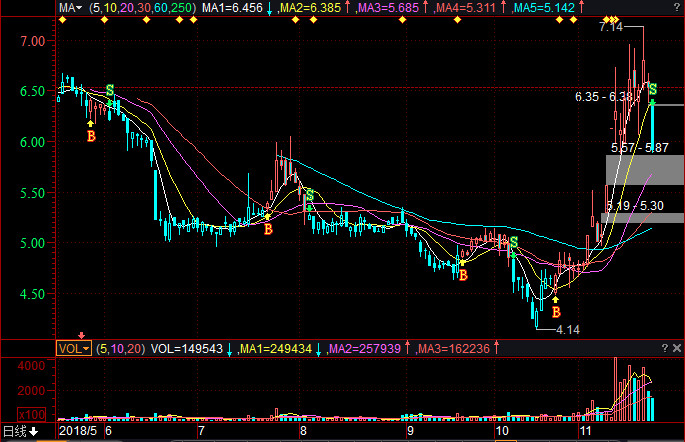685x442 pixels.
Task: Click the first B buy signal marker
Action: pos(91,135)
